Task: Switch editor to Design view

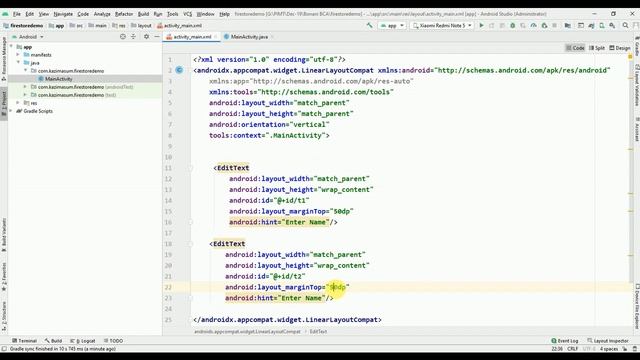Action: pyautogui.click(x=620, y=48)
